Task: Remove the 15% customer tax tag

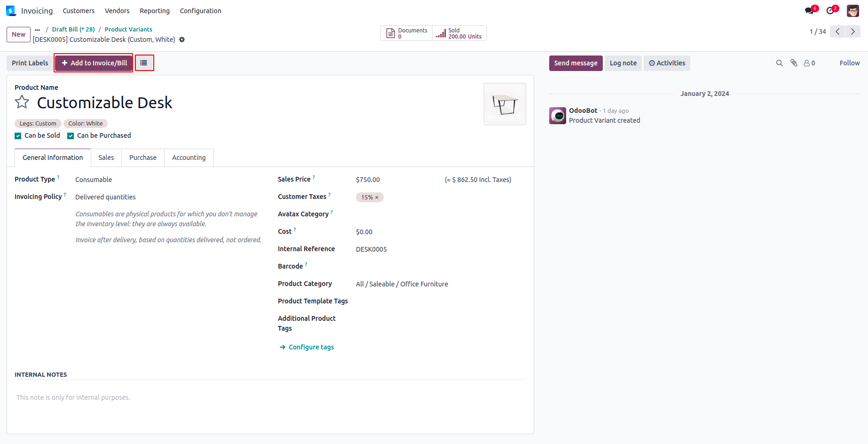Action: [377, 198]
